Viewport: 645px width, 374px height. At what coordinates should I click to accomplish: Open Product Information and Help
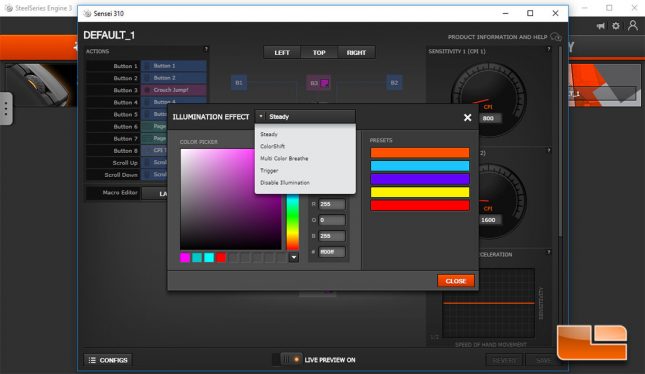(x=504, y=37)
